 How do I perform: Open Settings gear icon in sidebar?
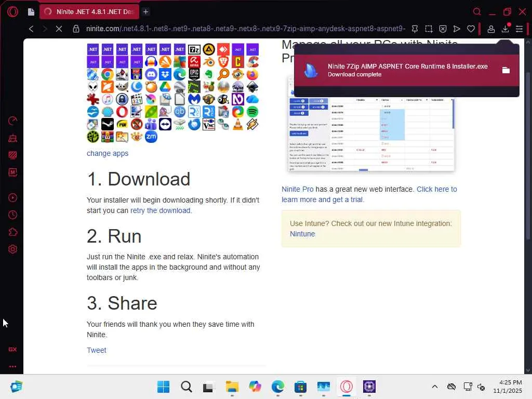coord(12,249)
